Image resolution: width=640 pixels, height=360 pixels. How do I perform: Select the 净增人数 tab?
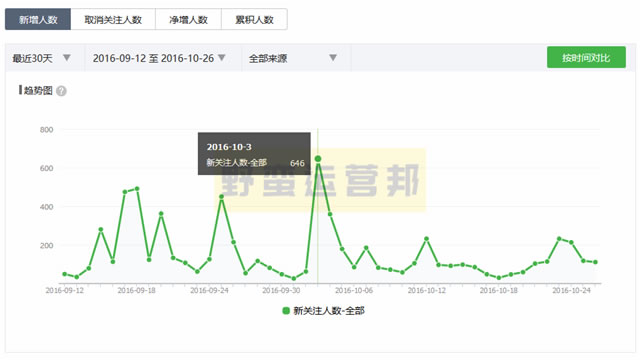point(188,19)
